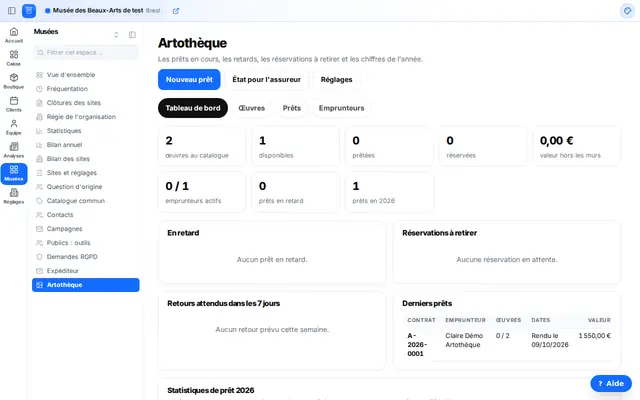This screenshot has height=400, width=640.
Task: Click 'Aucune réservation en attente.' text
Action: pyautogui.click(x=507, y=260)
